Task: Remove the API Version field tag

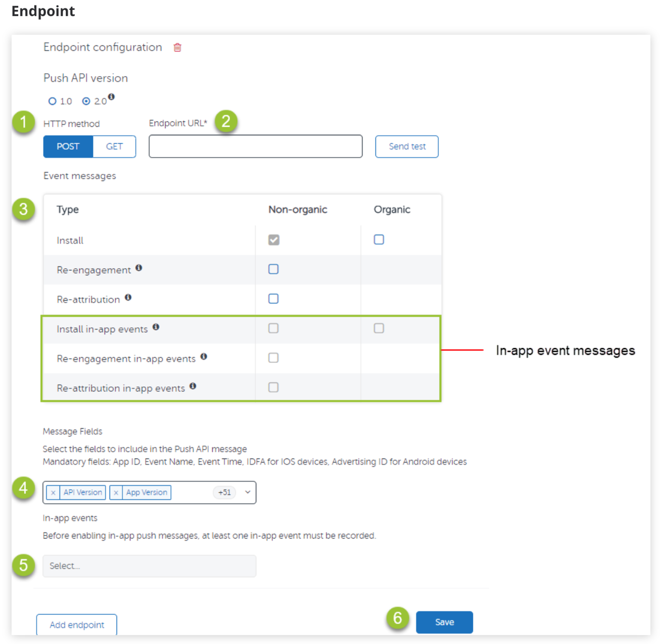Action: tap(53, 492)
